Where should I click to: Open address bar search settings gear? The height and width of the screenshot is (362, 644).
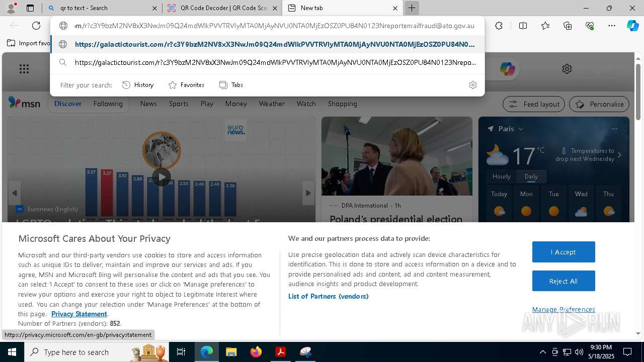(x=472, y=85)
